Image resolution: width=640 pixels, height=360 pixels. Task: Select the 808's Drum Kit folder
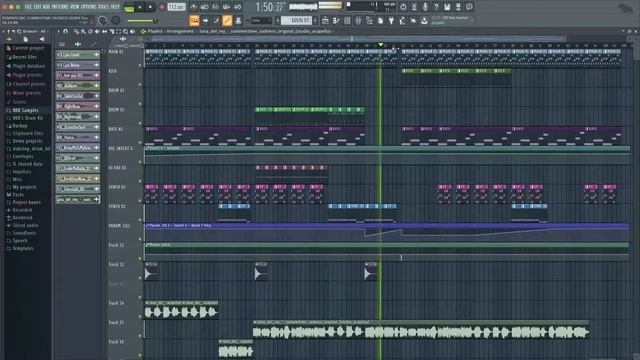pos(24,118)
